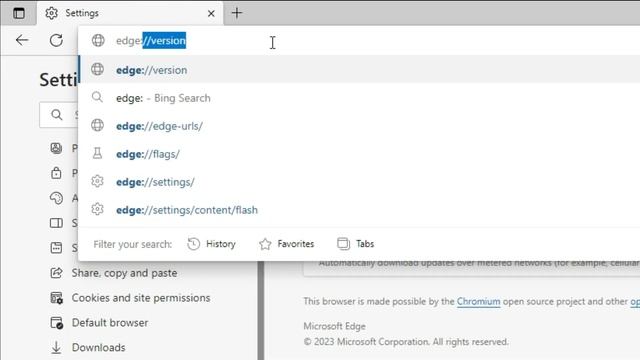This screenshot has height=360, width=640.
Task: Click the settings page vertical scrollbar
Action: 261,311
